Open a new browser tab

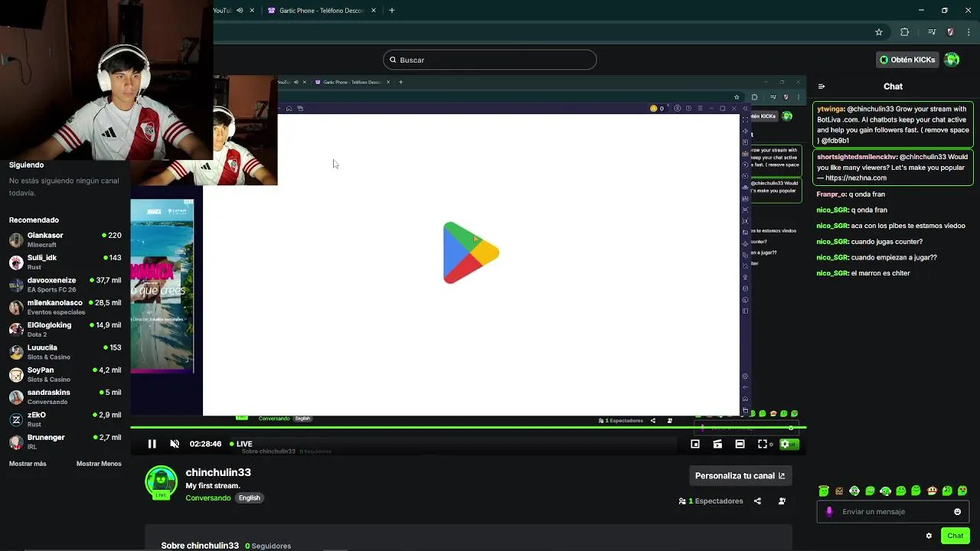392,11
